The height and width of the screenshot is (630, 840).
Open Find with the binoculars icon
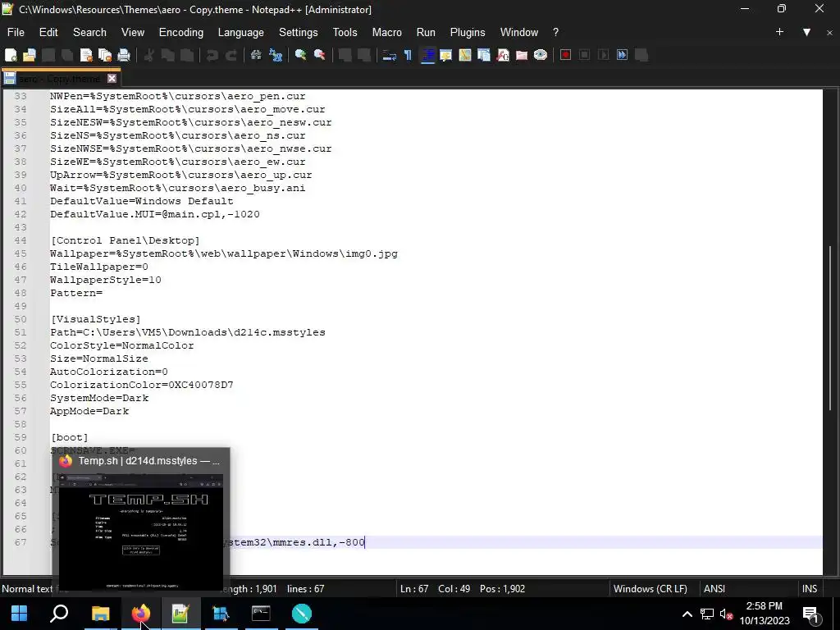[256, 55]
